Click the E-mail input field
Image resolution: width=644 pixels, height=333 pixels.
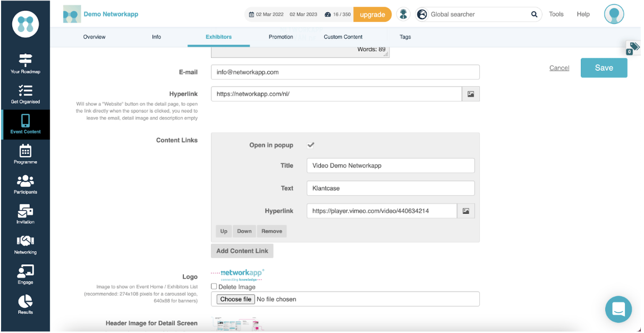345,72
